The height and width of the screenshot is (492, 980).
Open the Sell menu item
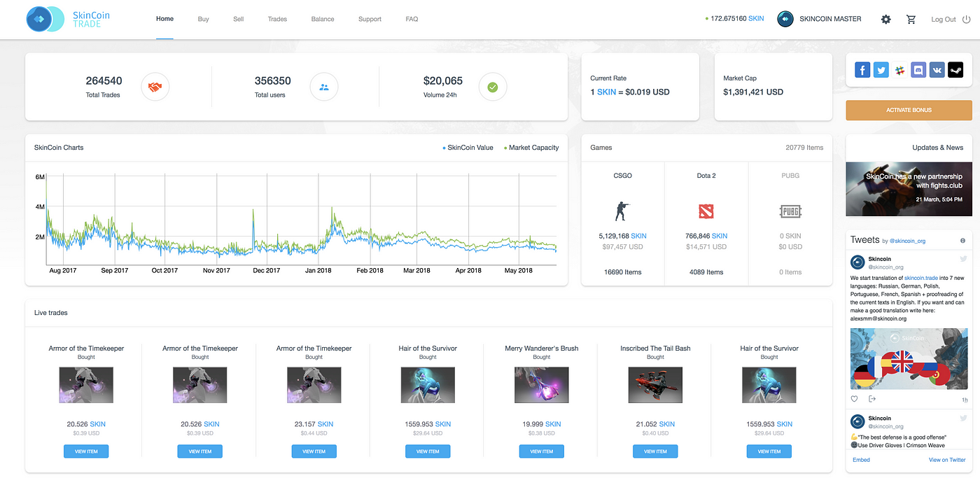[239, 19]
